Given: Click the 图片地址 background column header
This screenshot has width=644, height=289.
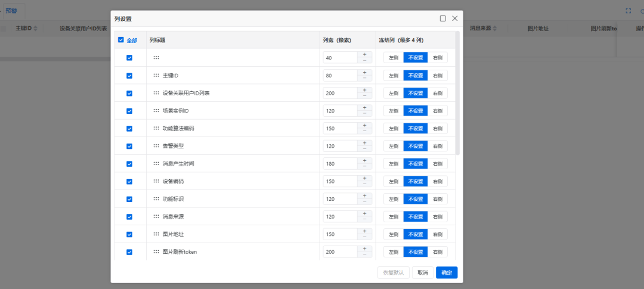Looking at the screenshot, I should 538,29.
